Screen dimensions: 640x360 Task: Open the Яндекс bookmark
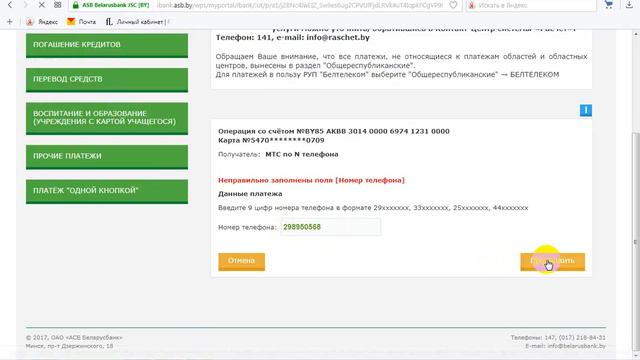click(x=42, y=22)
